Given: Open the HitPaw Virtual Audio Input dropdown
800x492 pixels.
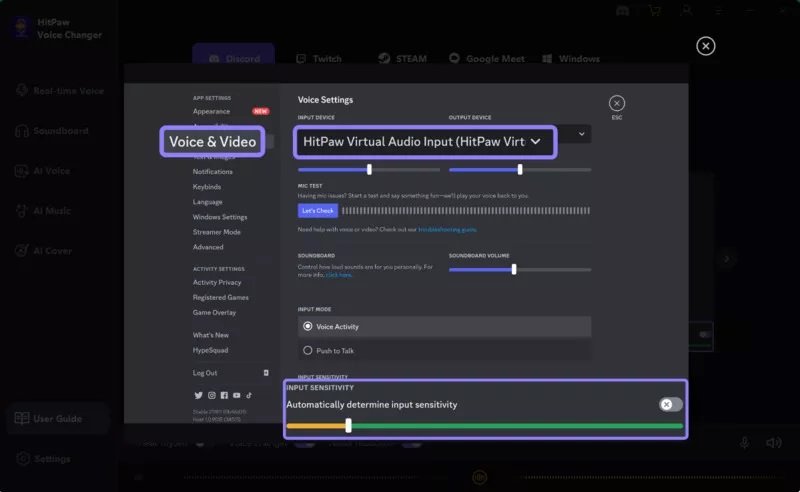Looking at the screenshot, I should tap(425, 142).
